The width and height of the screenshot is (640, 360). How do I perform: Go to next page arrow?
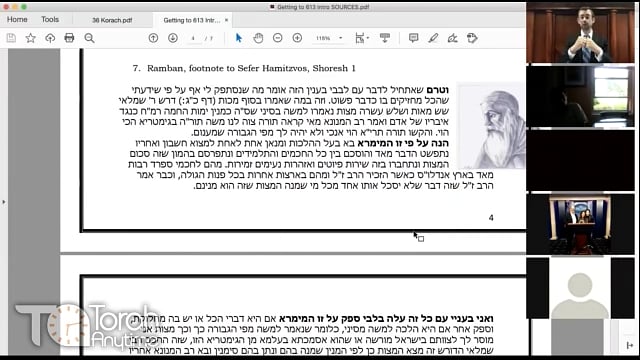click(x=173, y=38)
